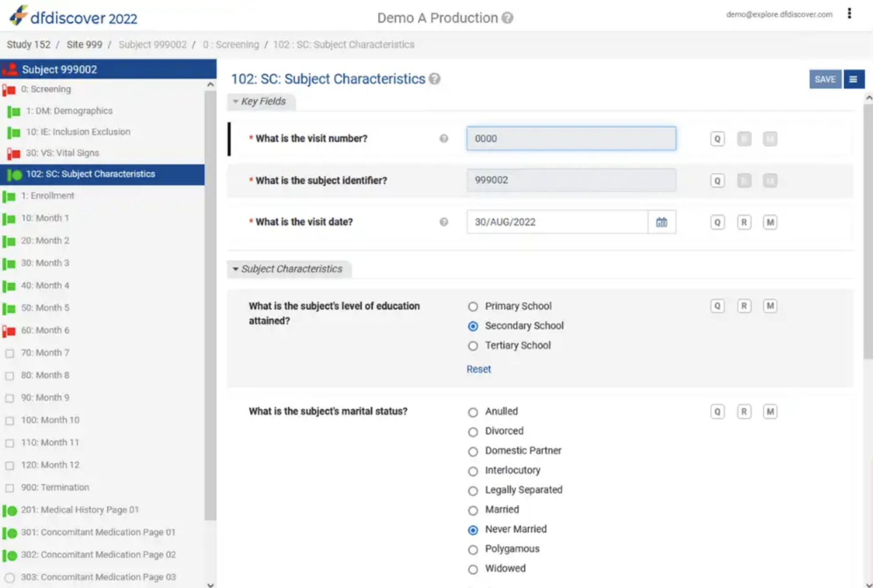Viewport: 873px width, 588px height.
Task: Collapse the Subject Characteristics section
Action: point(236,269)
